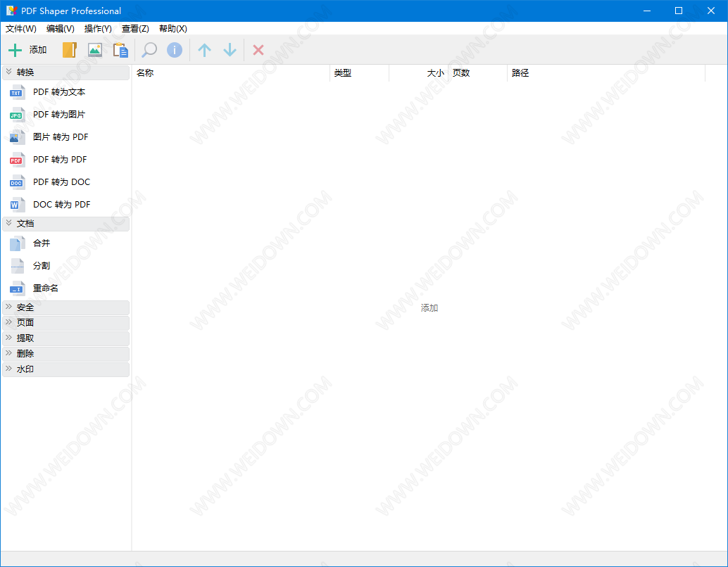
Task: Sort by the 类型 column header
Action: click(x=359, y=73)
